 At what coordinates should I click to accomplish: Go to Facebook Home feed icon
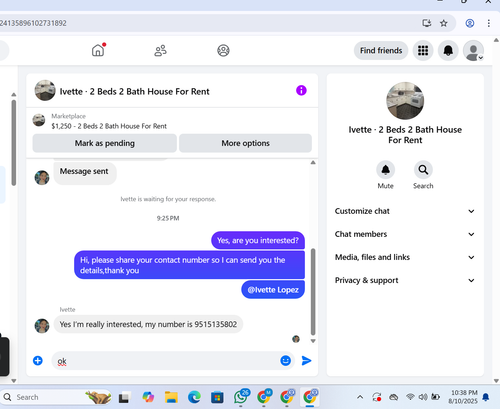coord(98,50)
